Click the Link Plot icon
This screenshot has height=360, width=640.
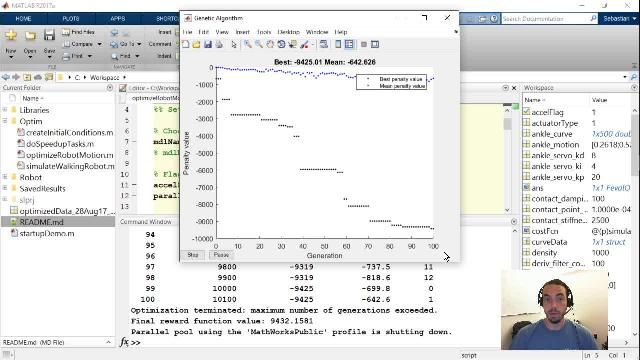tap(324, 44)
